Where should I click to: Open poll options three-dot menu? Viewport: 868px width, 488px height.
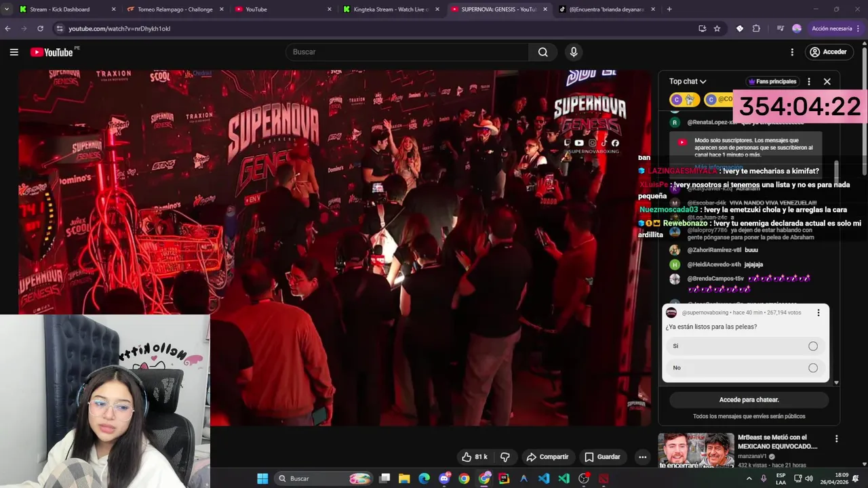point(818,312)
